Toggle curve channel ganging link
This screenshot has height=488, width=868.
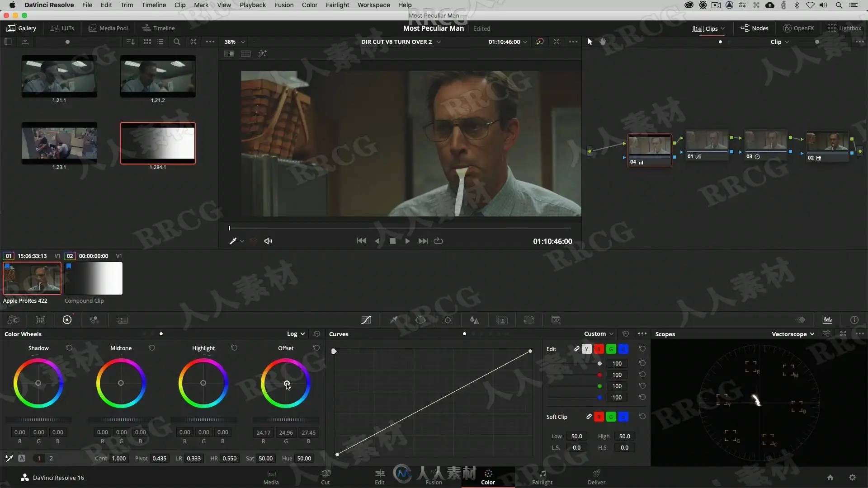[x=577, y=349]
